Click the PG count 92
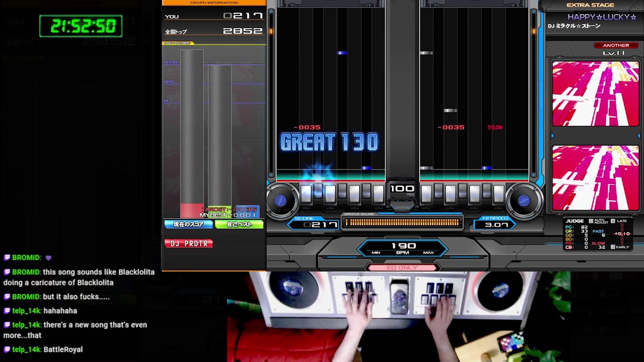This screenshot has height=362, width=644. pos(584,227)
